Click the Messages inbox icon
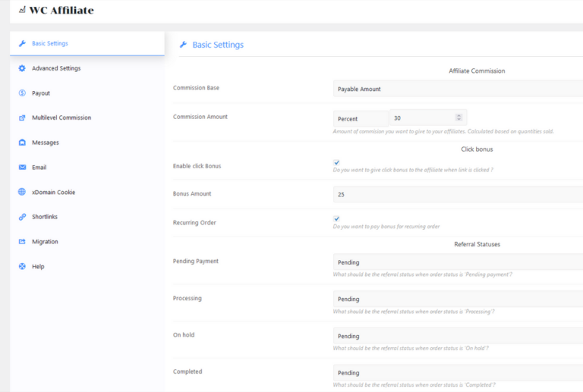Screen dimensions: 583x392 coord(22,143)
